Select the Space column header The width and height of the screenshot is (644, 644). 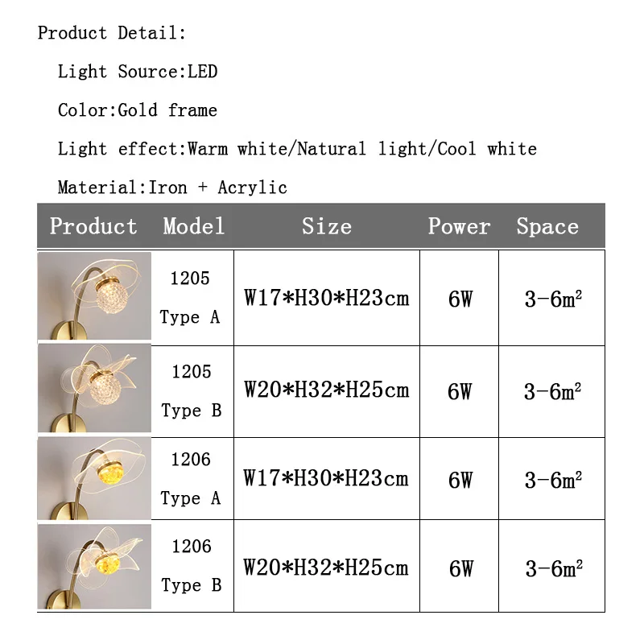coord(547,226)
